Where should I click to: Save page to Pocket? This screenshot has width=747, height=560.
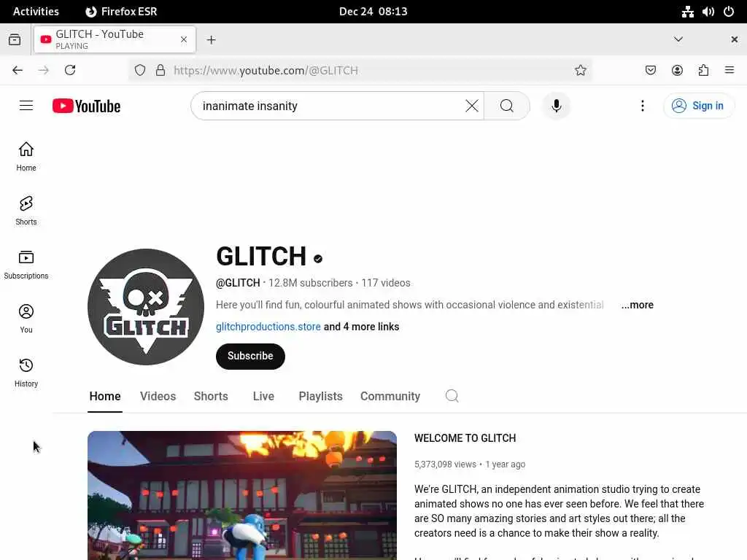(x=650, y=71)
